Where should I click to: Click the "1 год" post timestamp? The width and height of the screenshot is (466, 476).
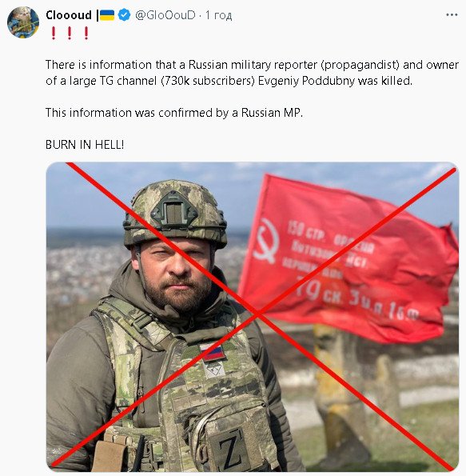[218, 15]
